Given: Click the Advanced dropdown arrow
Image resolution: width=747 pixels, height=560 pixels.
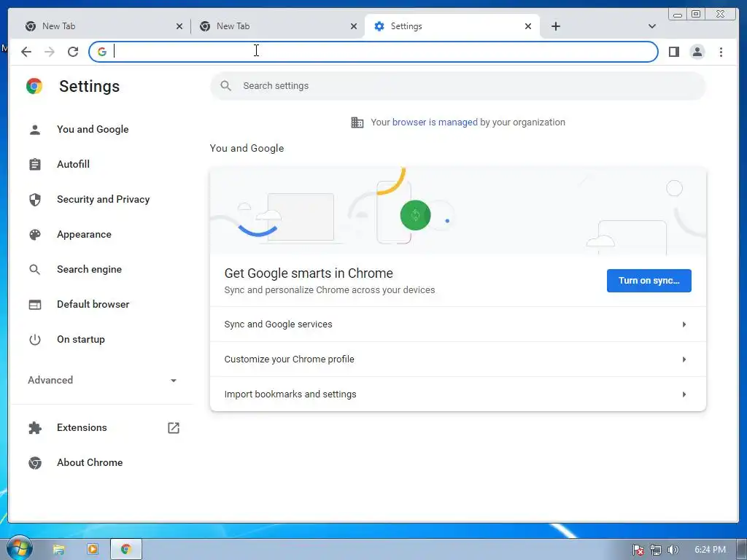Looking at the screenshot, I should [x=174, y=381].
